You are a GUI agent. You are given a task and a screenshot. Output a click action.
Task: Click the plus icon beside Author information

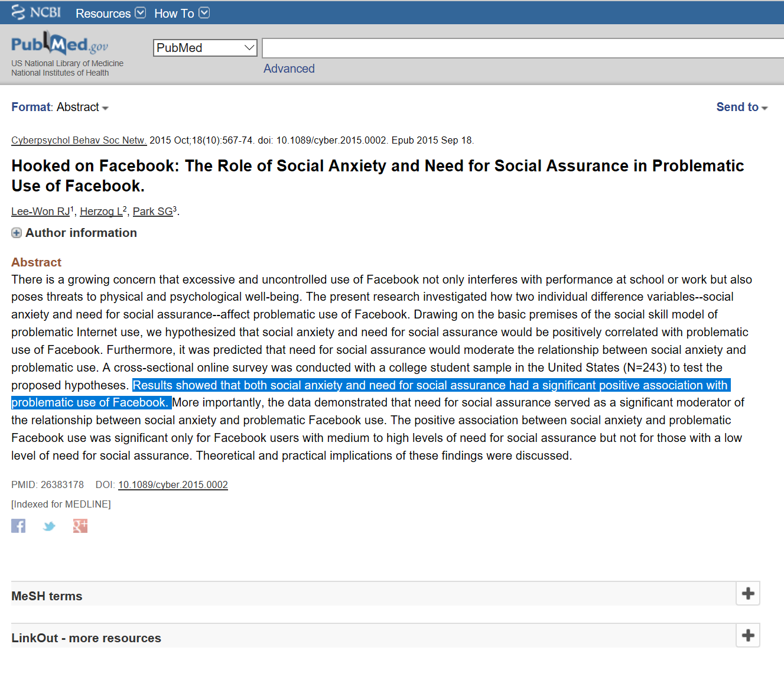[x=17, y=233]
